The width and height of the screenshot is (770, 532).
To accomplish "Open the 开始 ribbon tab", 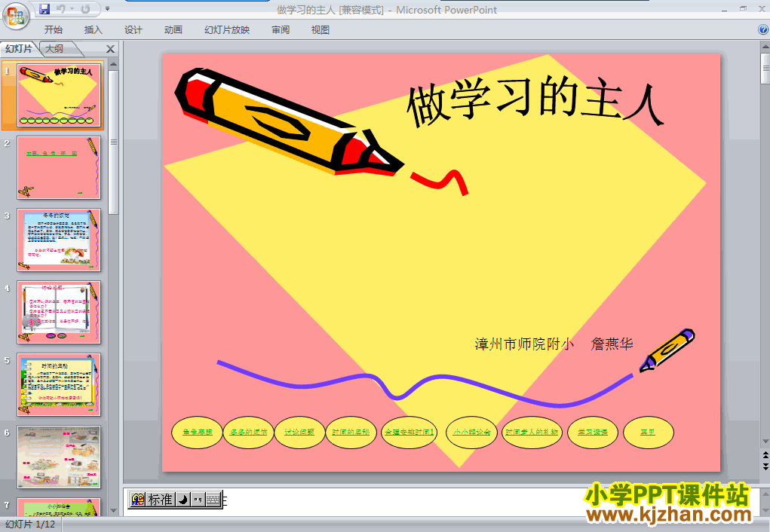I will (x=53, y=30).
